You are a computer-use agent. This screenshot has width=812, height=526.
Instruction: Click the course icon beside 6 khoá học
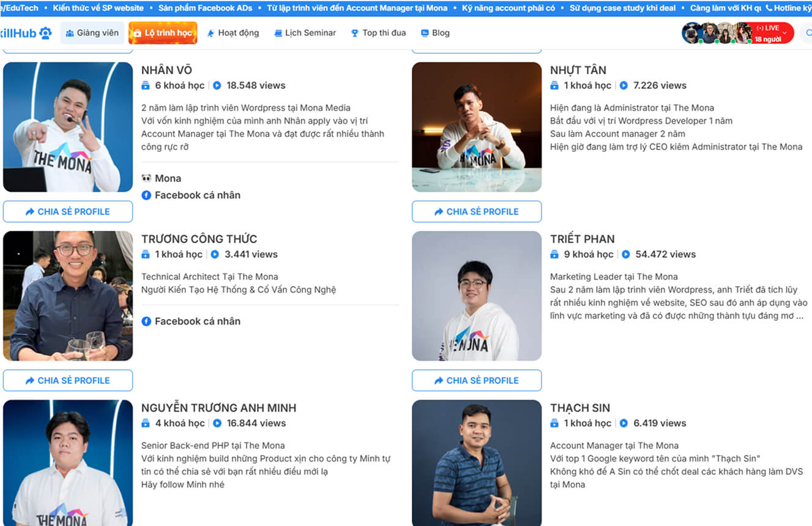[x=146, y=86]
